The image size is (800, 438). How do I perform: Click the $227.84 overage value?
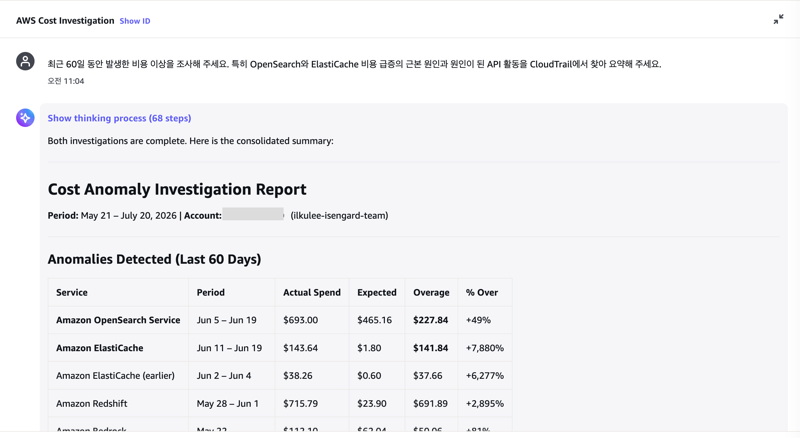[x=431, y=320]
